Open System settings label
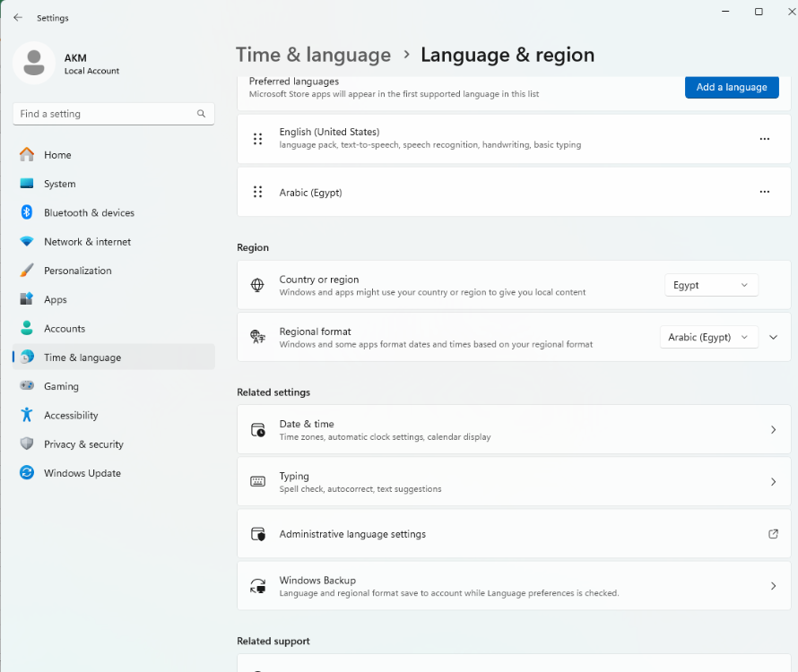The width and height of the screenshot is (798, 672). point(59,184)
